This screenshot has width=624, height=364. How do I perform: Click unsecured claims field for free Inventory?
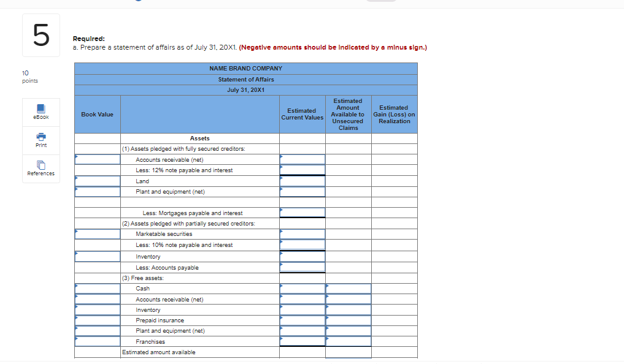click(349, 310)
